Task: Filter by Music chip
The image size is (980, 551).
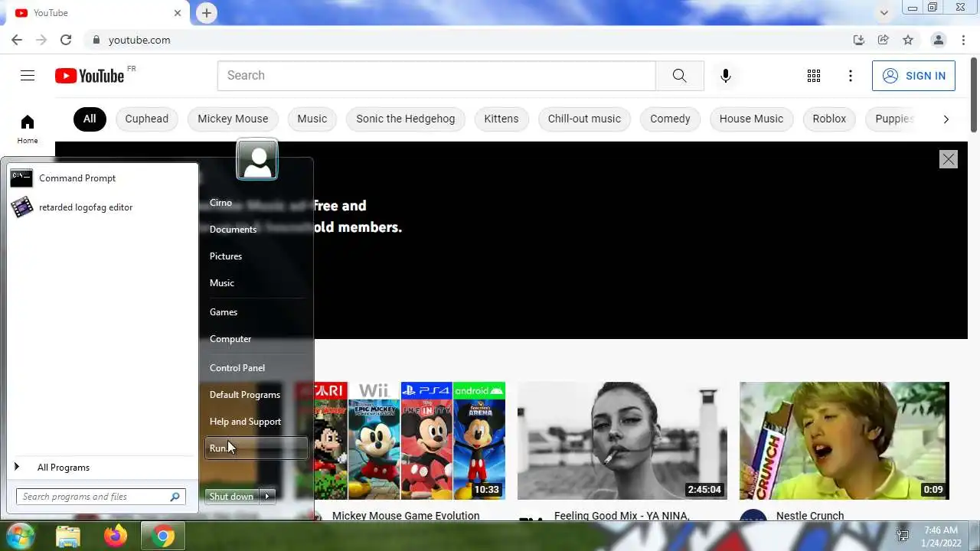Action: coord(312,119)
